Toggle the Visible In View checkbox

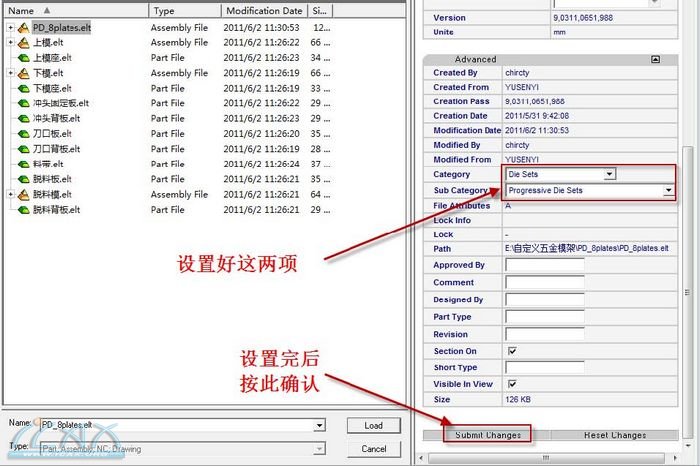pyautogui.click(x=512, y=384)
